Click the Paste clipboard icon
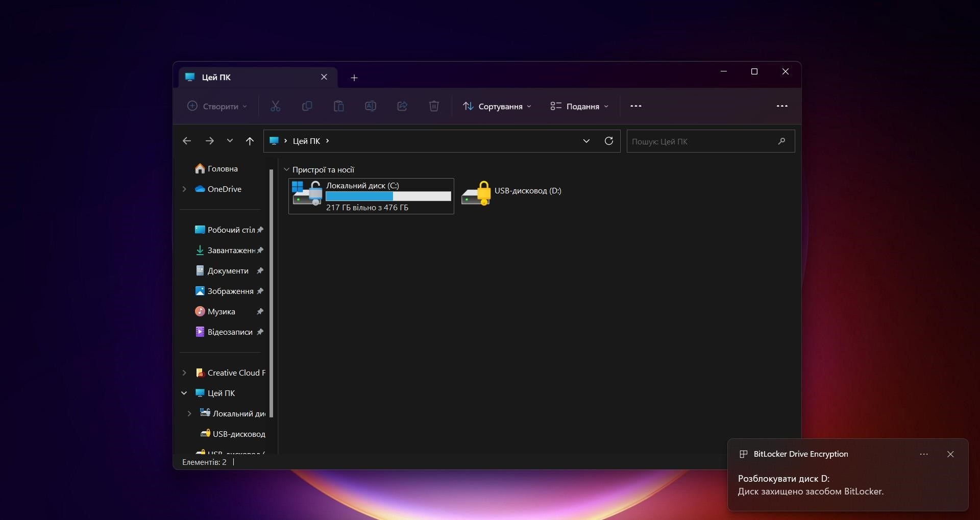 pos(338,106)
